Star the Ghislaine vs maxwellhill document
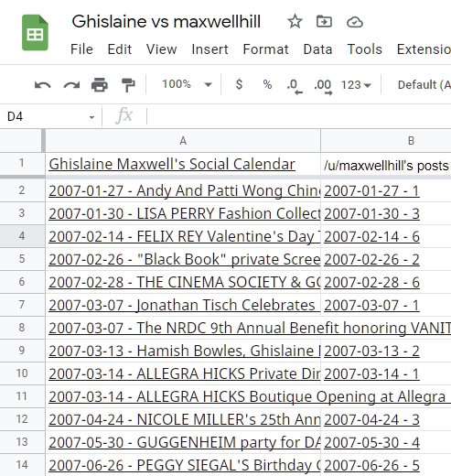This screenshot has width=451, height=476. [295, 22]
